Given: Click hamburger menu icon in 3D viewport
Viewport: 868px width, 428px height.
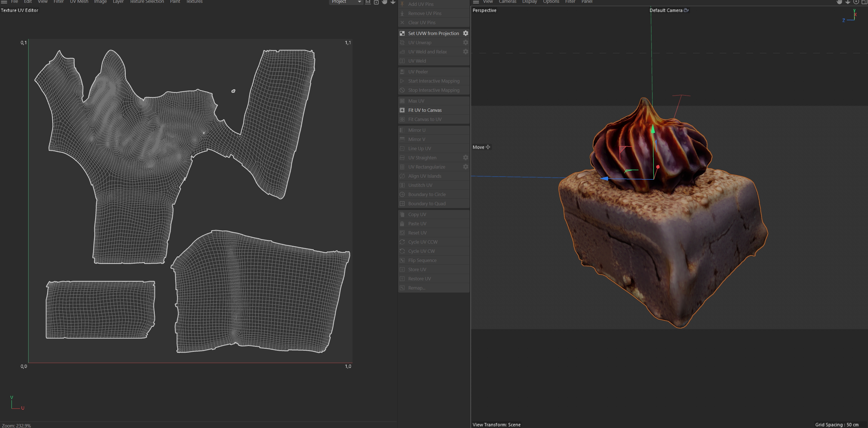Looking at the screenshot, I should pos(476,2).
